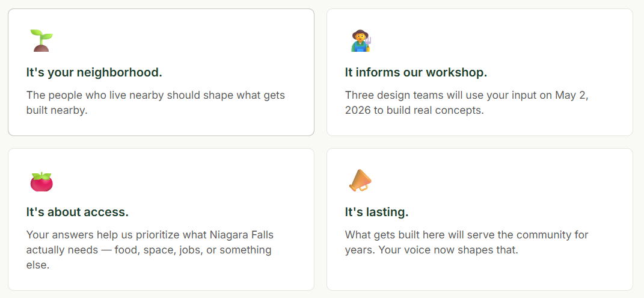Image resolution: width=644 pixels, height=298 pixels.
Task: Click the "Your voice now shapes that." sentence
Action: 448,250
